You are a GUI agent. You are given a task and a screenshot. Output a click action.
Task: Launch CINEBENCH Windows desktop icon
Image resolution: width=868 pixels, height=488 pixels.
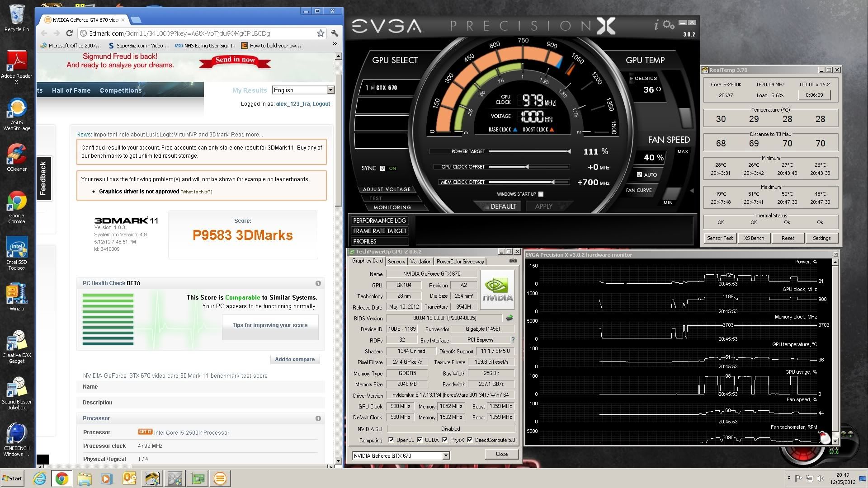click(x=17, y=440)
